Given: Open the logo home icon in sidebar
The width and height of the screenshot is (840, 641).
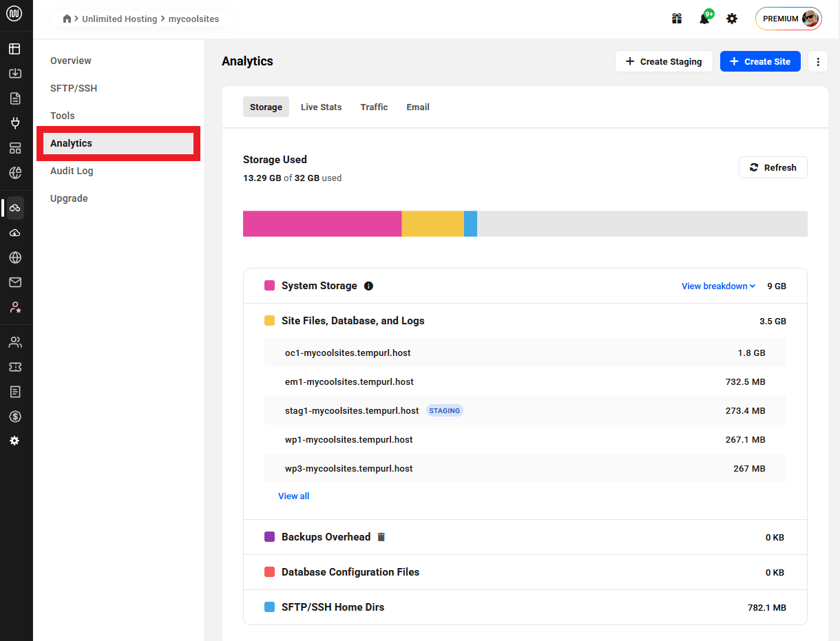Looking at the screenshot, I should click(x=14, y=14).
